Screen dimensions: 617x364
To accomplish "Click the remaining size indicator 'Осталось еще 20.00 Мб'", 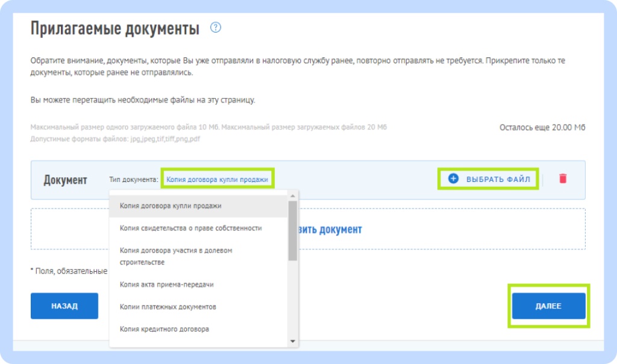I will (543, 127).
